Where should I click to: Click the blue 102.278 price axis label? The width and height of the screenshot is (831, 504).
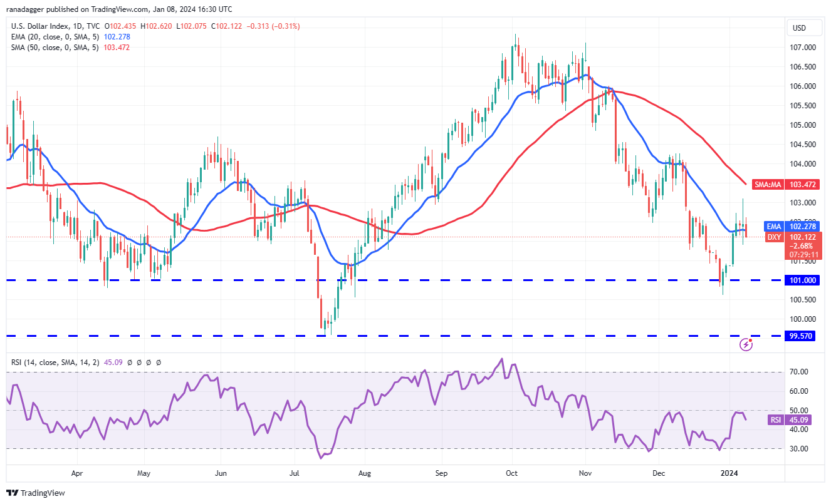click(802, 226)
